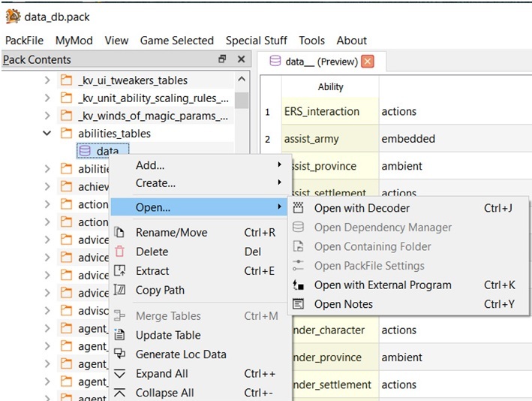Click the Extract icon
The image size is (532, 401).
point(119,270)
